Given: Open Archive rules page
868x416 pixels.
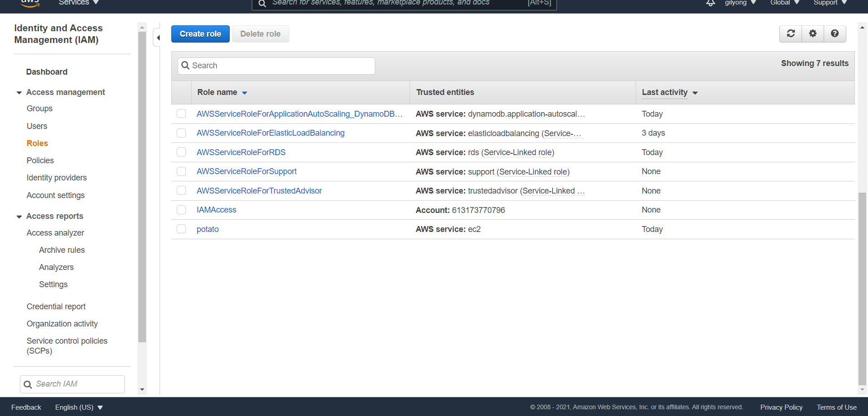Looking at the screenshot, I should 61,250.
